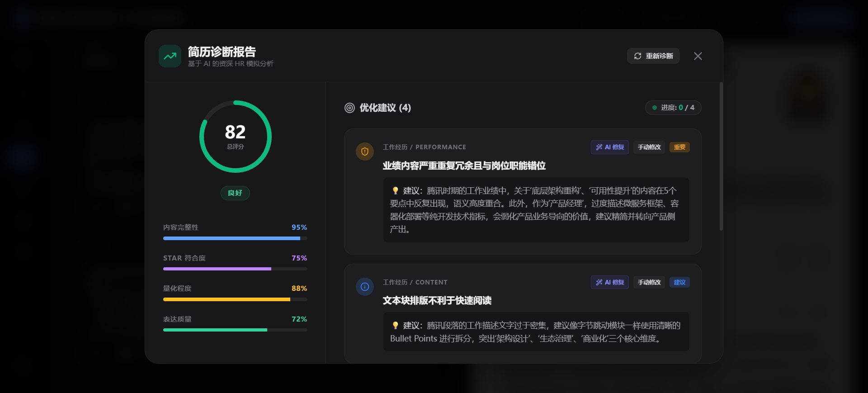This screenshot has width=868, height=393.
Task: Click 手动修改 on the CONTENT suggestion
Action: click(x=649, y=282)
